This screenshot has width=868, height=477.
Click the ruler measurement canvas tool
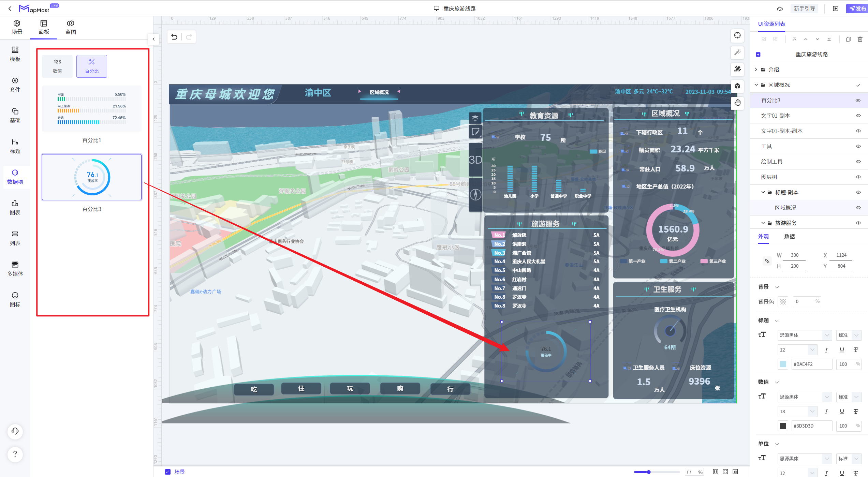pos(737,69)
